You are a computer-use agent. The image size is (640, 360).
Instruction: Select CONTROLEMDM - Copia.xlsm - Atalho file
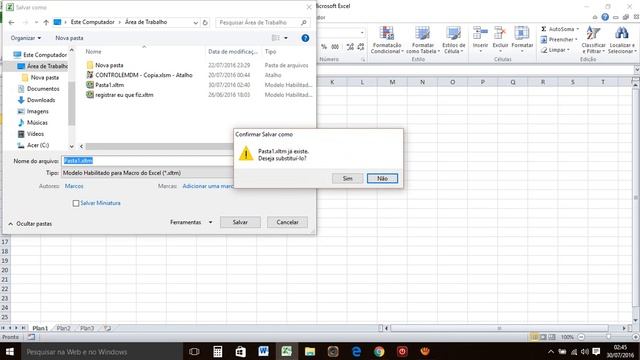[x=140, y=75]
